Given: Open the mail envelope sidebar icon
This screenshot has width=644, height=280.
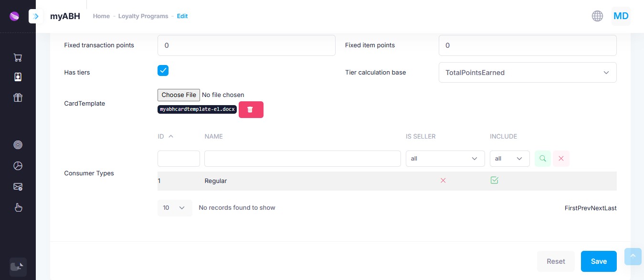Looking at the screenshot, I should pyautogui.click(x=18, y=187).
